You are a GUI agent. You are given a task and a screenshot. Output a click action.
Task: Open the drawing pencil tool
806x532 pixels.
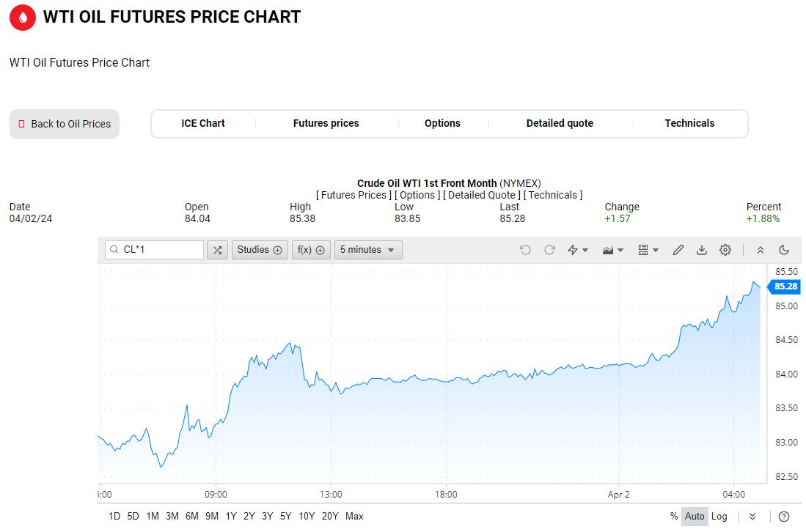678,250
